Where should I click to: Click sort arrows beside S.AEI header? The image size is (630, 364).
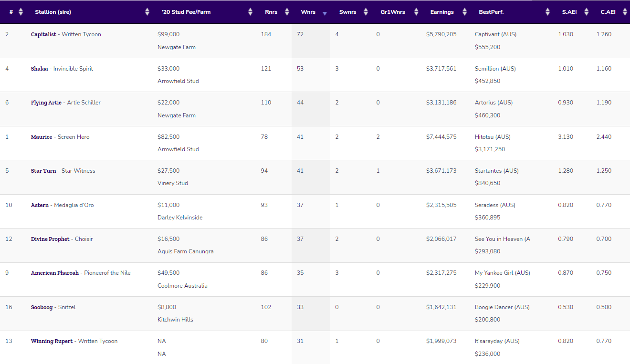click(587, 12)
